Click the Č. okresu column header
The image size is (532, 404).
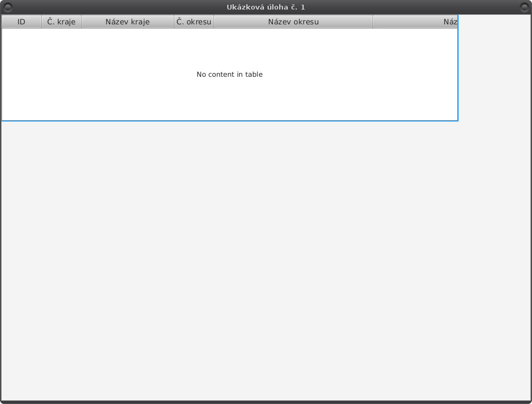194,22
